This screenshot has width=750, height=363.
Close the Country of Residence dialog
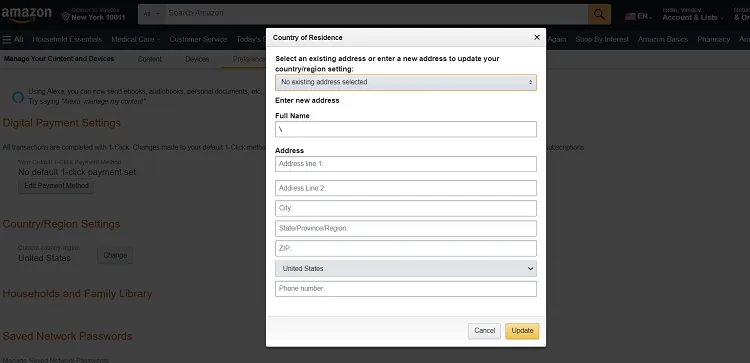(537, 37)
